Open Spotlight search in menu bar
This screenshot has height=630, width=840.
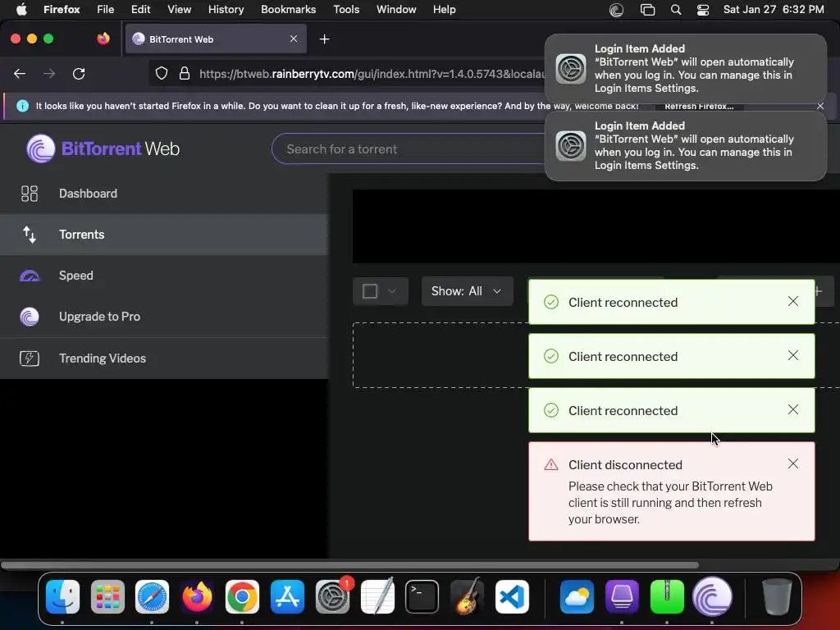click(676, 10)
